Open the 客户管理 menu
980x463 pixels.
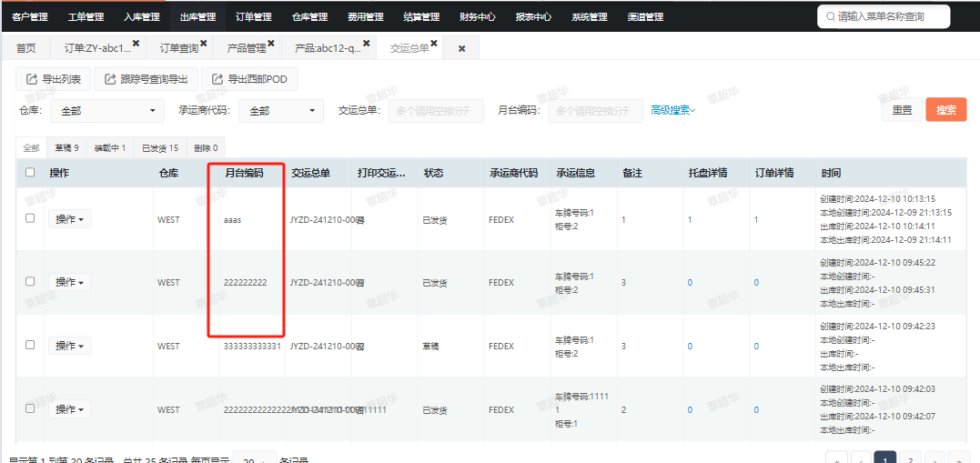[x=30, y=17]
